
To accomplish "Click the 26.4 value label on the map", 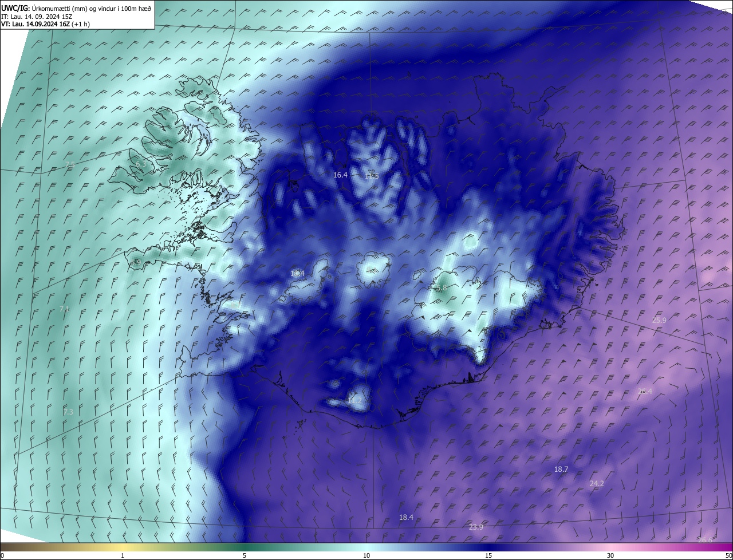I will (x=645, y=392).
